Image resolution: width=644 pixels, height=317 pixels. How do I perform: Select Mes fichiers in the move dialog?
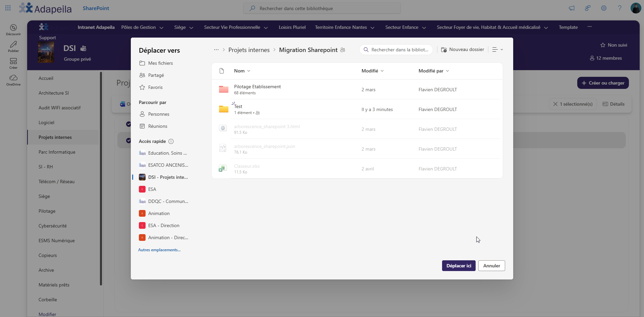point(161,63)
